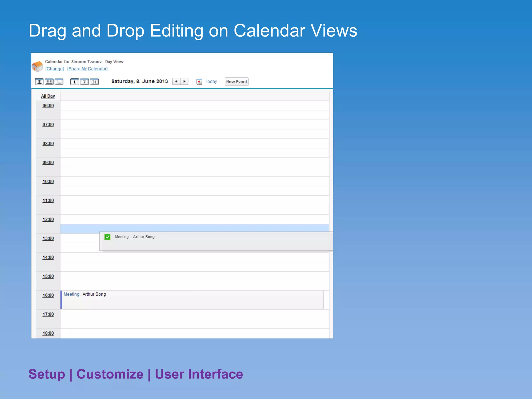Click the home calendar icon
532x399 pixels.
pyautogui.click(x=37, y=66)
